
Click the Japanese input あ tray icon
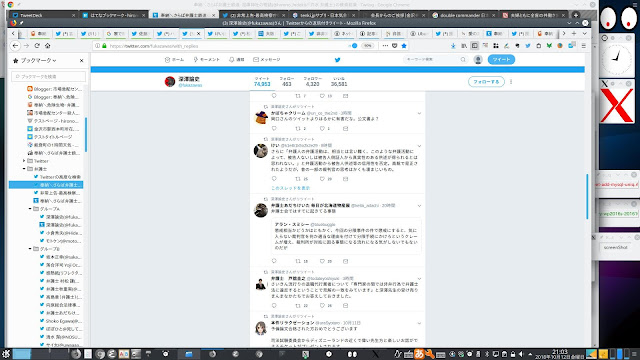tap(419, 354)
